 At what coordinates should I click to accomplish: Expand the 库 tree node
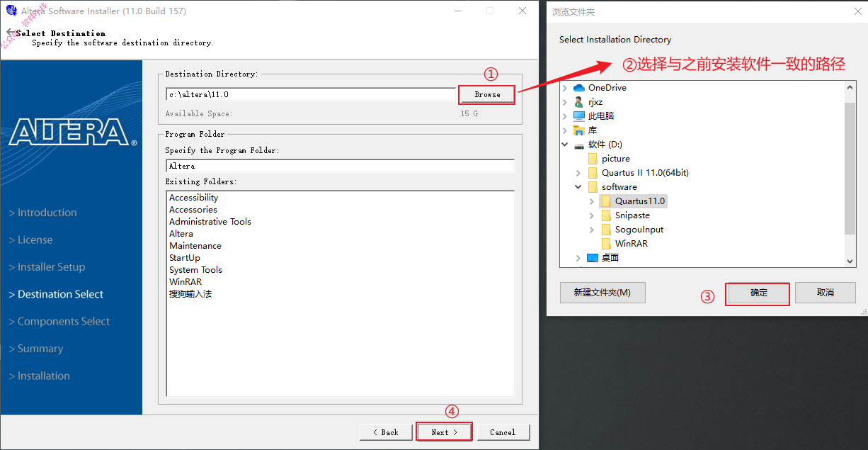(565, 130)
